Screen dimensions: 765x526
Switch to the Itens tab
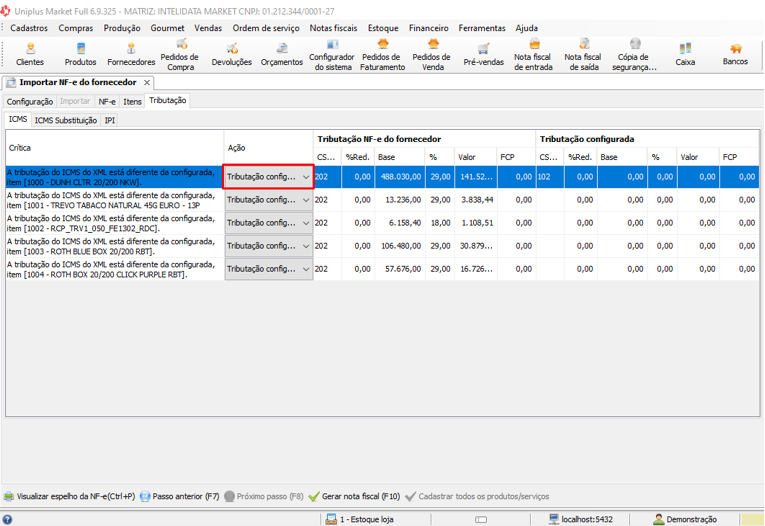[132, 101]
